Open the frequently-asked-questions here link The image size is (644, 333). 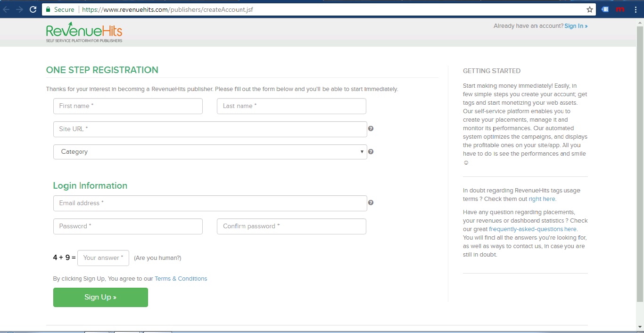pyautogui.click(x=533, y=229)
